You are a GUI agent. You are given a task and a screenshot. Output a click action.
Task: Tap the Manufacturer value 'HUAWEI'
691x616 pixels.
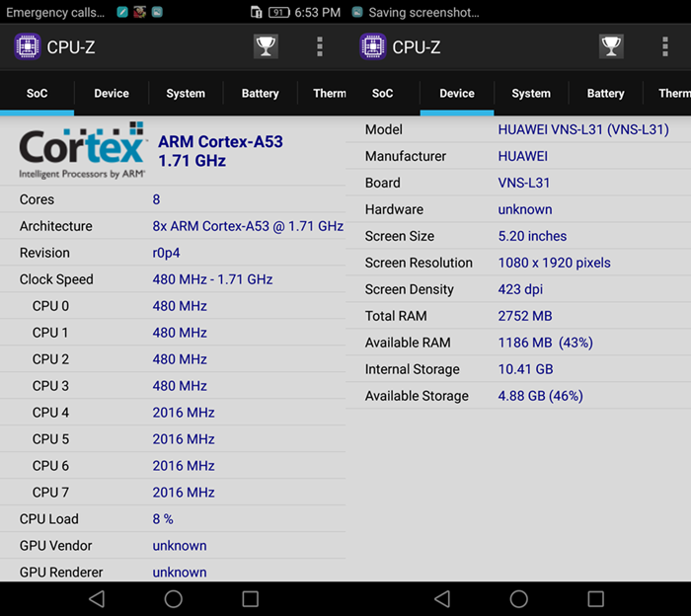(x=522, y=156)
